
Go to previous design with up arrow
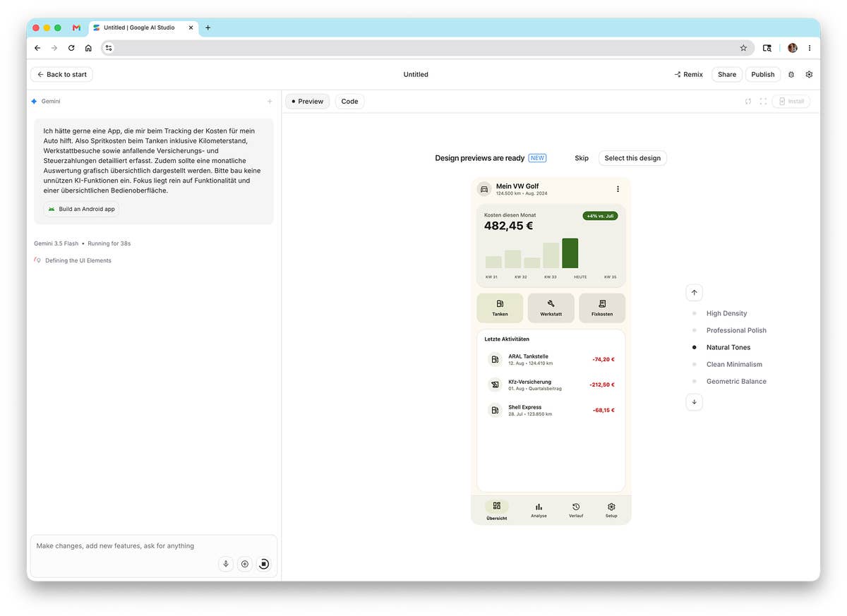coord(694,292)
